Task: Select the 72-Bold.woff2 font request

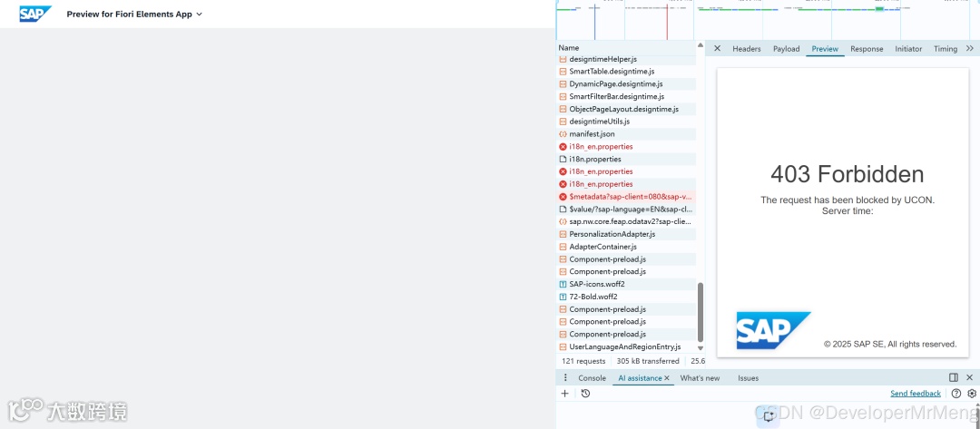Action: click(x=625, y=297)
